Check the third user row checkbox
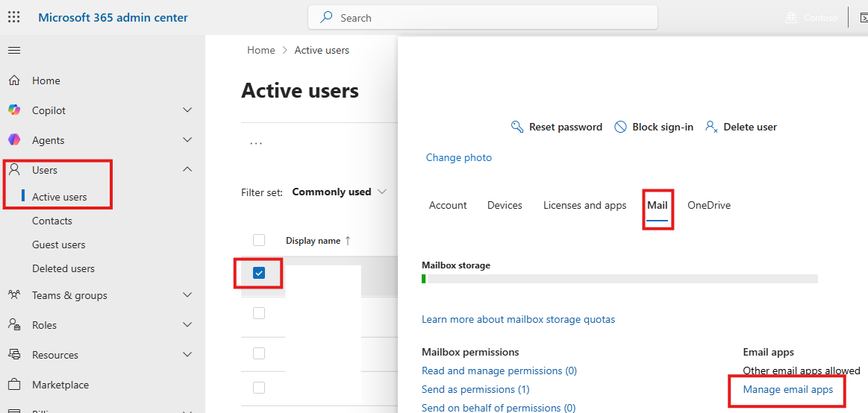Viewport: 868px width, 413px height. (258, 353)
